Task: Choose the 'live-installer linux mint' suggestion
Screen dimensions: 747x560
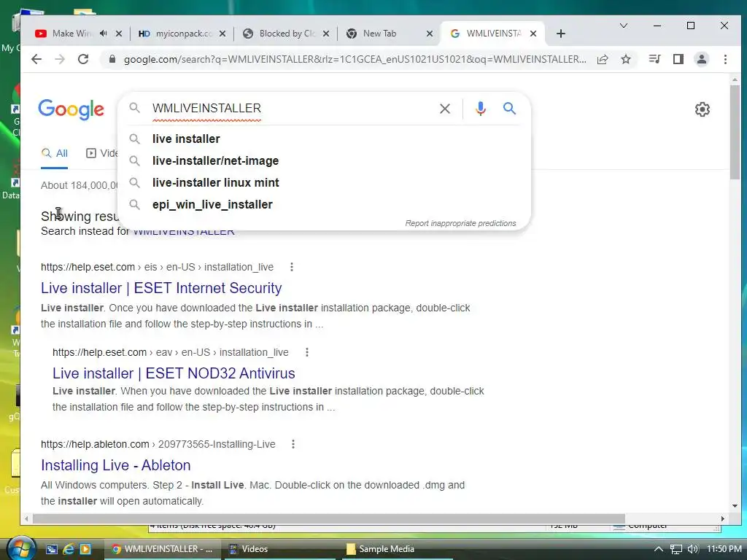Action: 324,183
